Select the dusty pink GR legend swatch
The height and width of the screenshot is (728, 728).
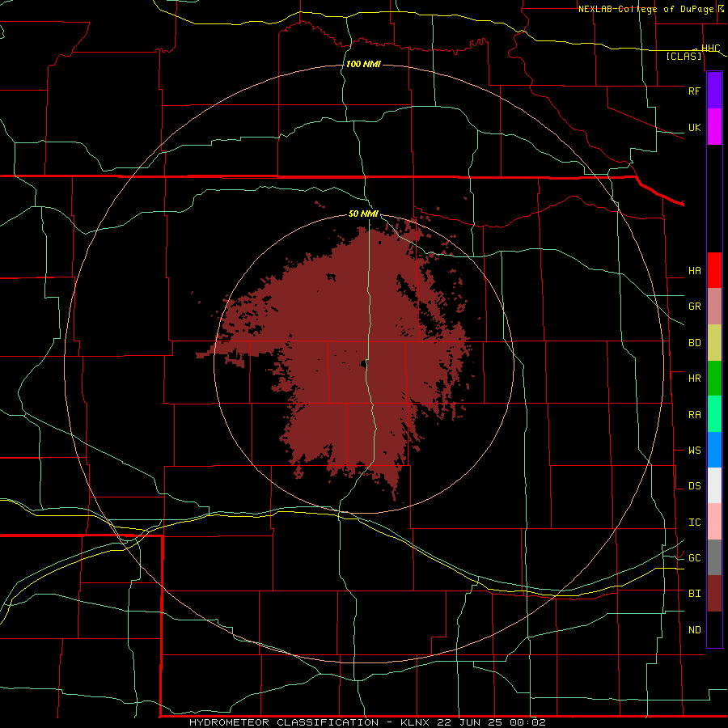tap(714, 307)
